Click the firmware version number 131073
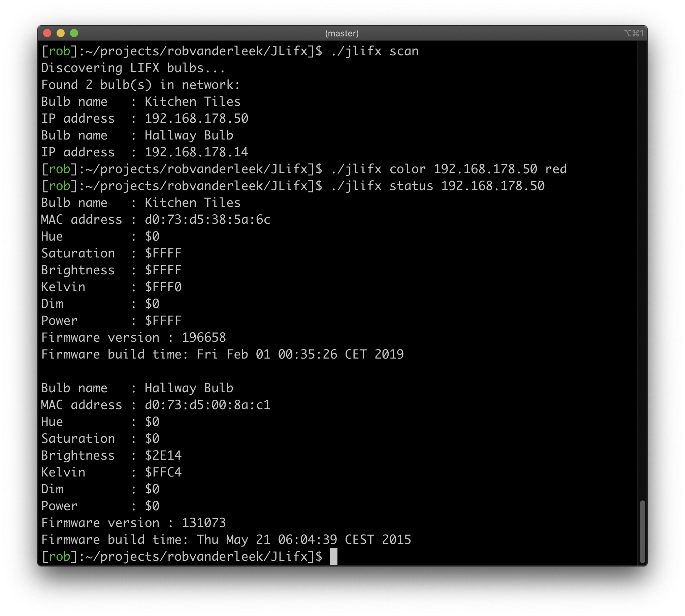Image resolution: width=685 pixels, height=616 pixels. (x=204, y=523)
